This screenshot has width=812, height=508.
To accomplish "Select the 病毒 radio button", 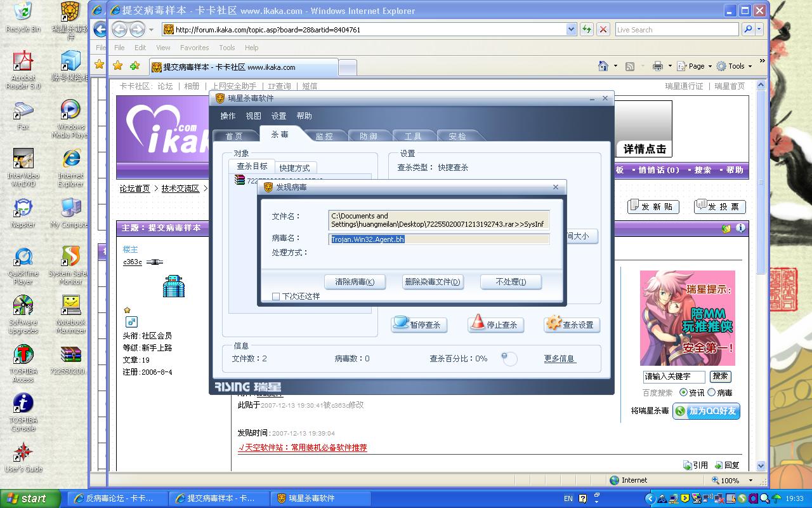I will coord(711,392).
